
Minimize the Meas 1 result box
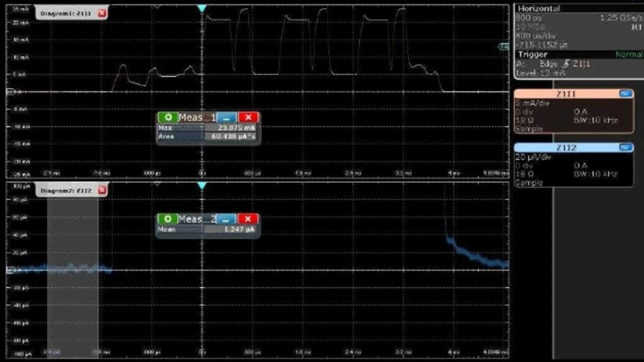pos(226,117)
